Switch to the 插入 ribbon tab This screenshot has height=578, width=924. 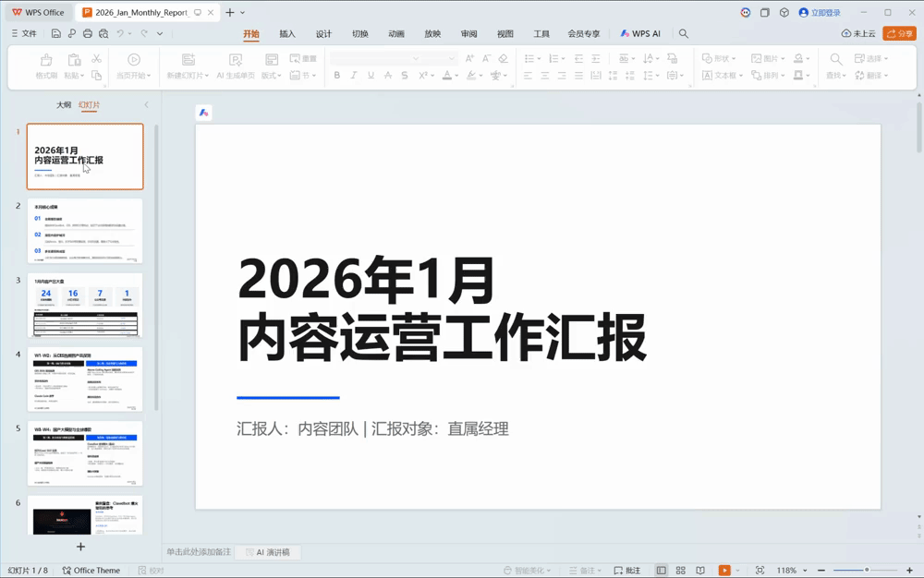click(x=286, y=33)
